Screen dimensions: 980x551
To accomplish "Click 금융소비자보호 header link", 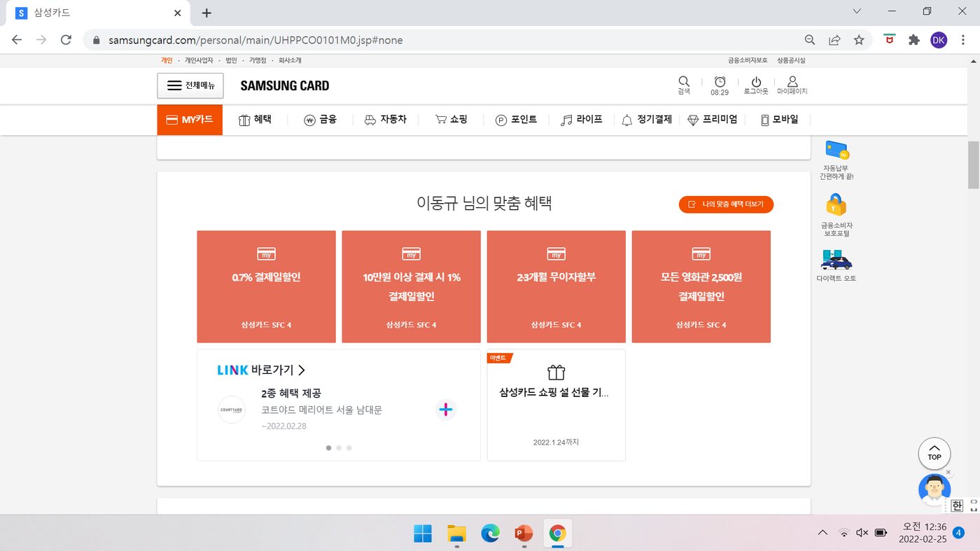I will click(x=748, y=61).
